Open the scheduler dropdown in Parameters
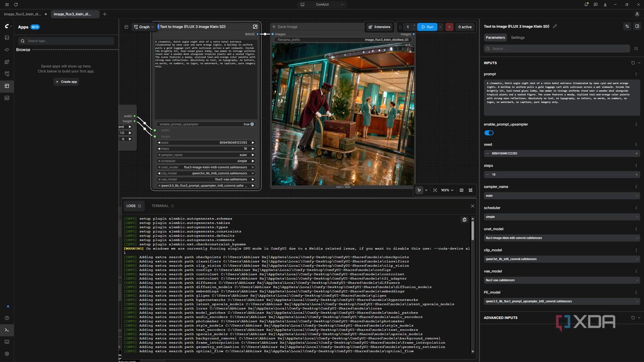The image size is (644, 362). pyautogui.click(x=561, y=217)
